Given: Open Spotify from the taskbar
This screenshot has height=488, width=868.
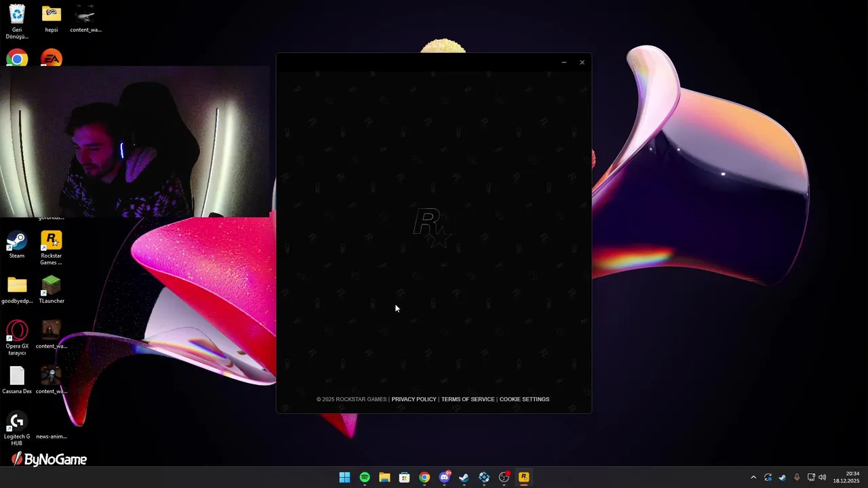Looking at the screenshot, I should pos(365,477).
